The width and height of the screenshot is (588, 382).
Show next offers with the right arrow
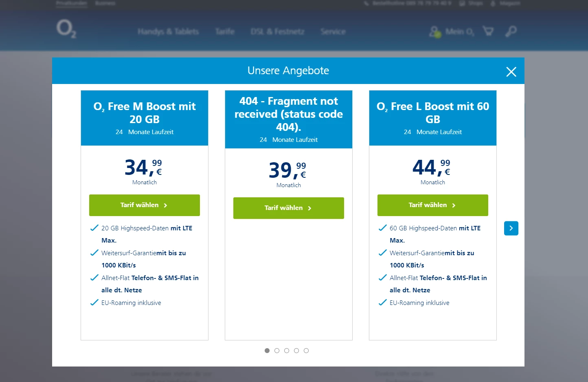pyautogui.click(x=511, y=228)
